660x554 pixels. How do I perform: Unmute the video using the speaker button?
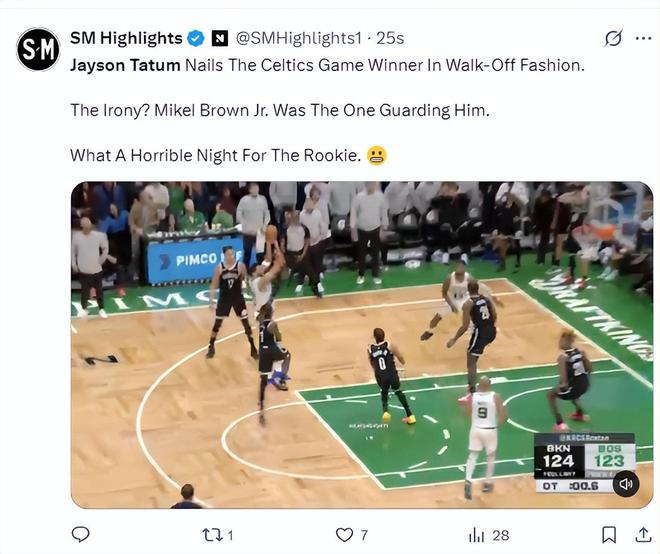pyautogui.click(x=626, y=484)
